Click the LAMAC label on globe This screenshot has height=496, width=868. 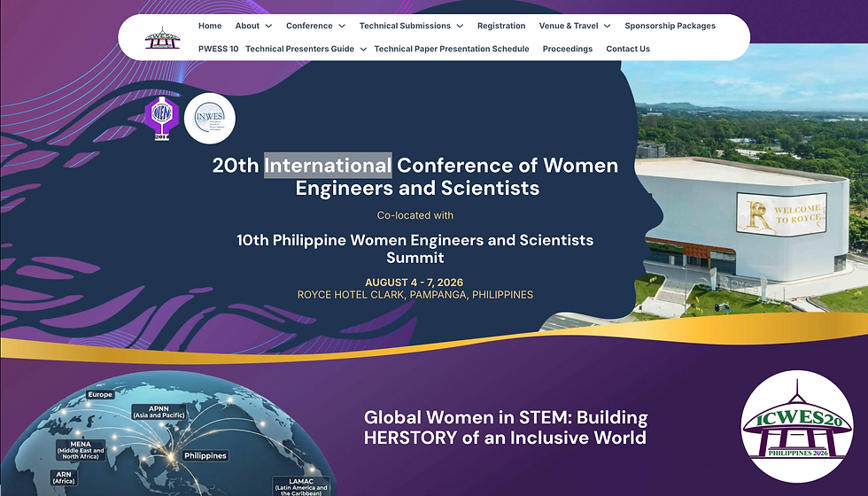[301, 486]
